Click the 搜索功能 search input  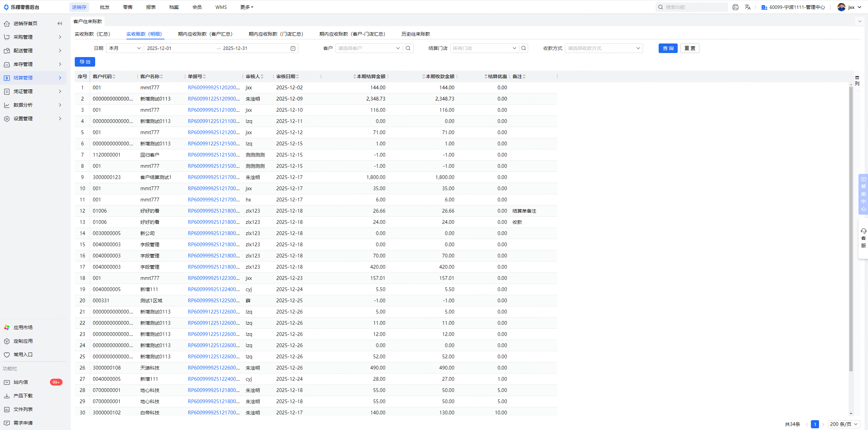[693, 7]
